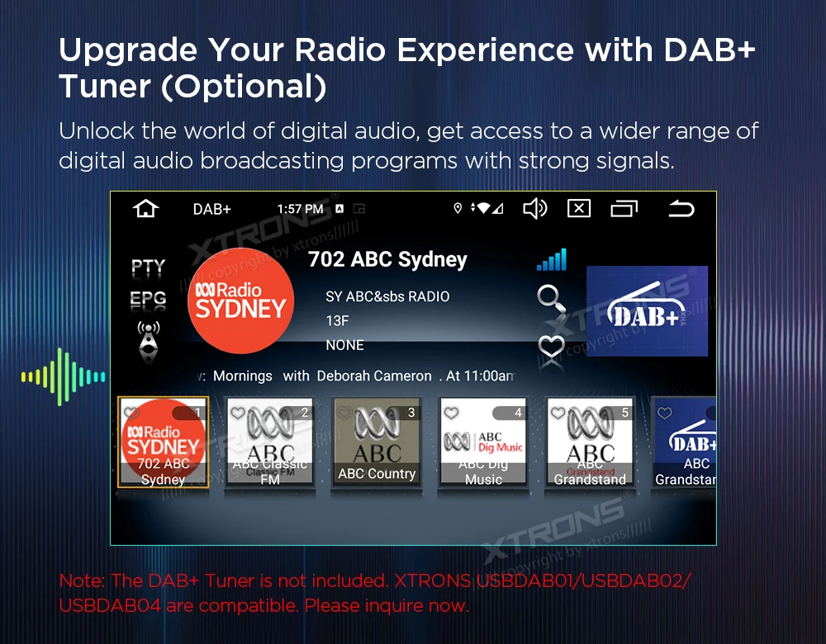
Task: Tap the DAB+ app title in status bar
Action: (211, 209)
